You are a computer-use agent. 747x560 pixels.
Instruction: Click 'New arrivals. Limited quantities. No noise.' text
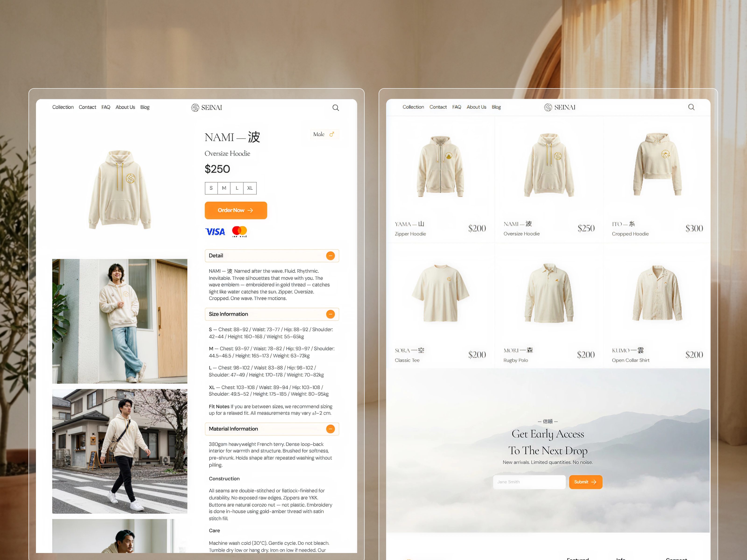[x=547, y=462]
